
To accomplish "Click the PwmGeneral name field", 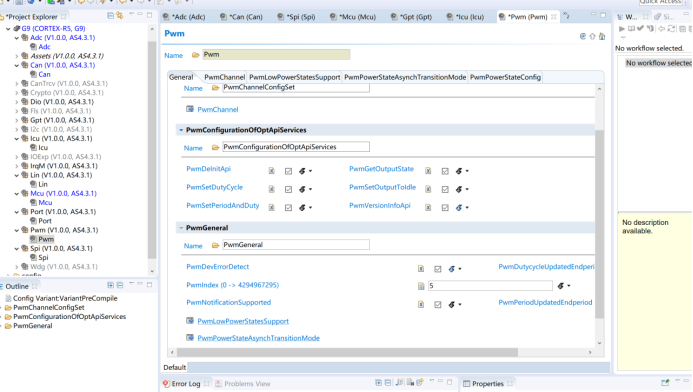I will coord(296,245).
